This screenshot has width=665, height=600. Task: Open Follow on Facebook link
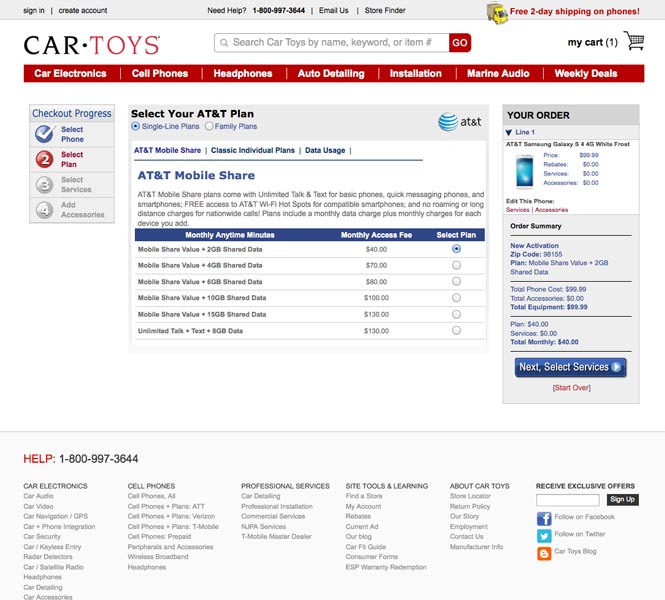584,517
